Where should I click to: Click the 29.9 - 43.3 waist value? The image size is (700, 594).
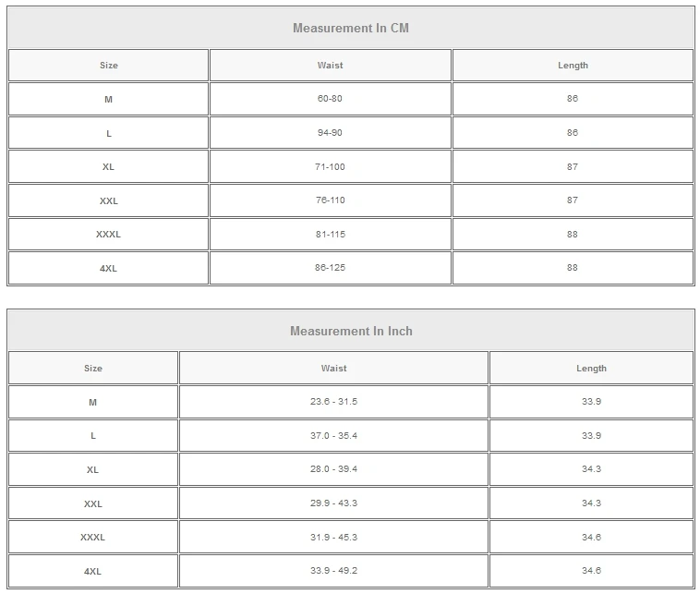click(x=333, y=503)
